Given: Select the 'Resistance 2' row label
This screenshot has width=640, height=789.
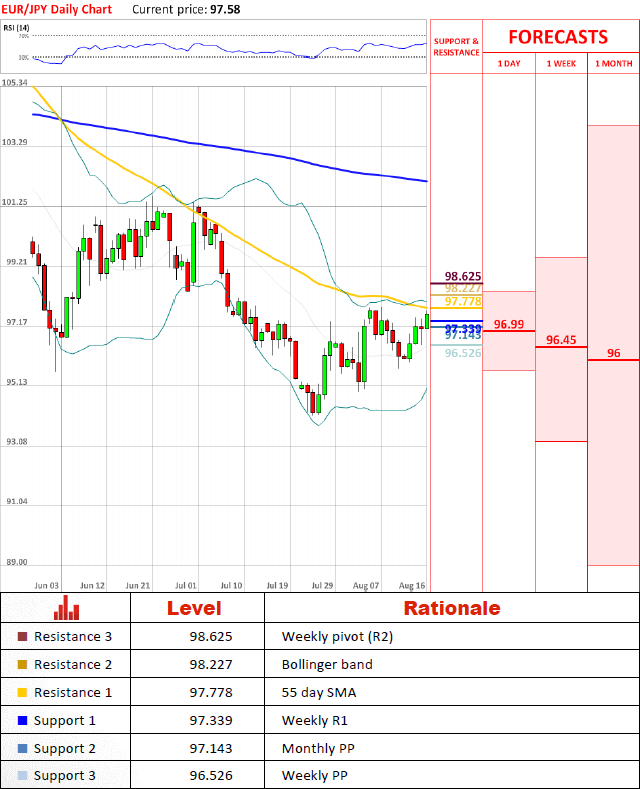Looking at the screenshot, I should [73, 665].
